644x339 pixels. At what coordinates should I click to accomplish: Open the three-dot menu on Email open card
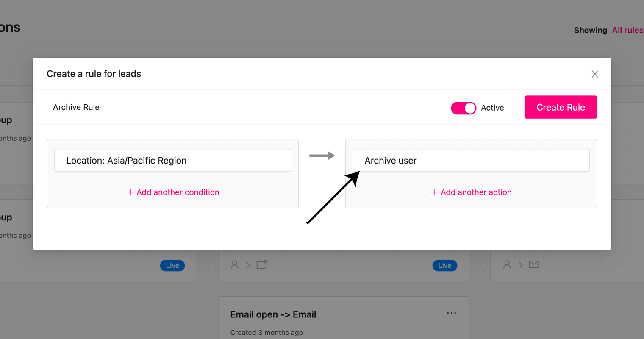click(x=452, y=313)
